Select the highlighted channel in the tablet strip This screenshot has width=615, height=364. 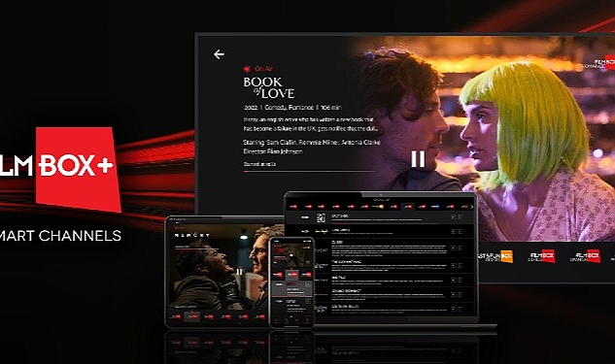pos(191,316)
